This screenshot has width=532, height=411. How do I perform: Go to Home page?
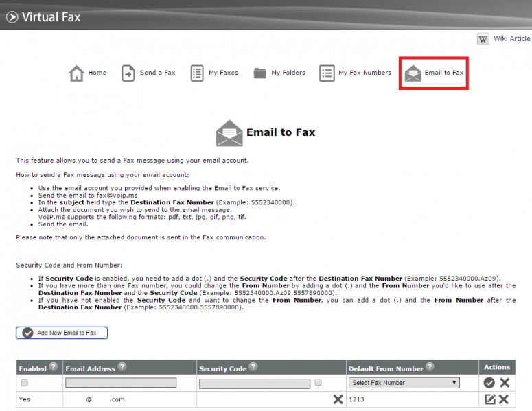coord(97,73)
